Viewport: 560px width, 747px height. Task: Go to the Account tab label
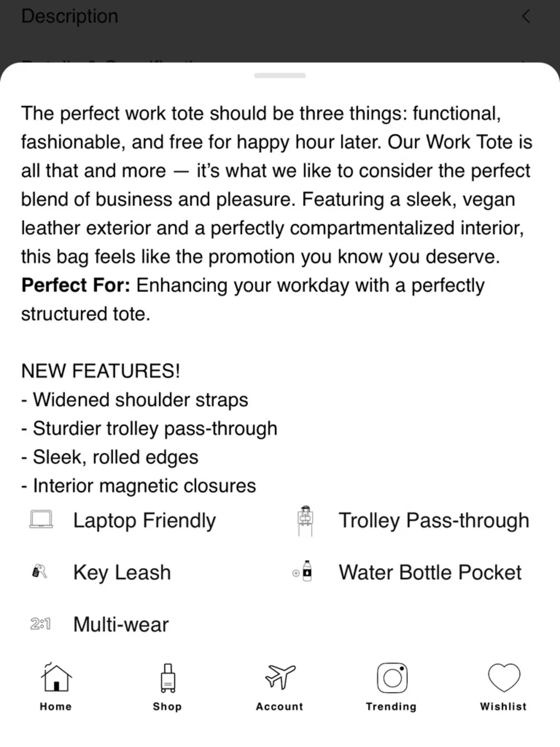279,707
